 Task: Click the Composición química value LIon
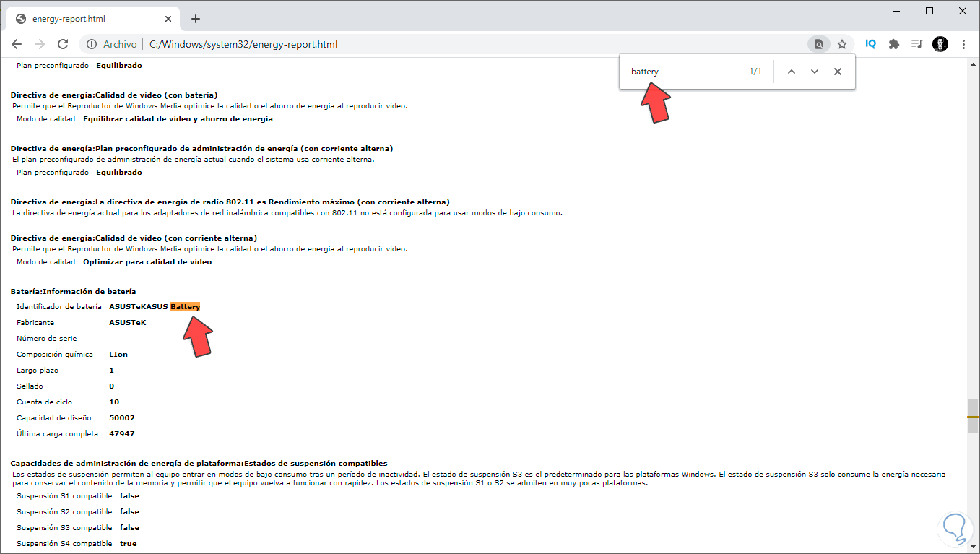click(118, 355)
